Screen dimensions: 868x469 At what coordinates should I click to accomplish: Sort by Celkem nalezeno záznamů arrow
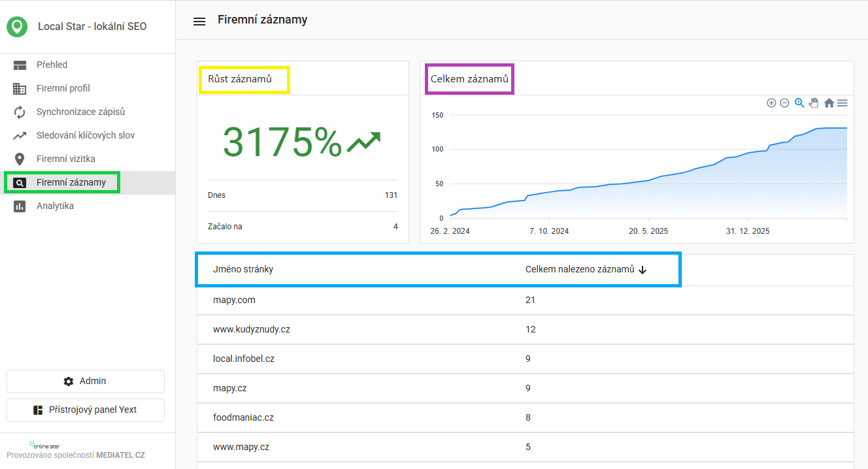643,270
